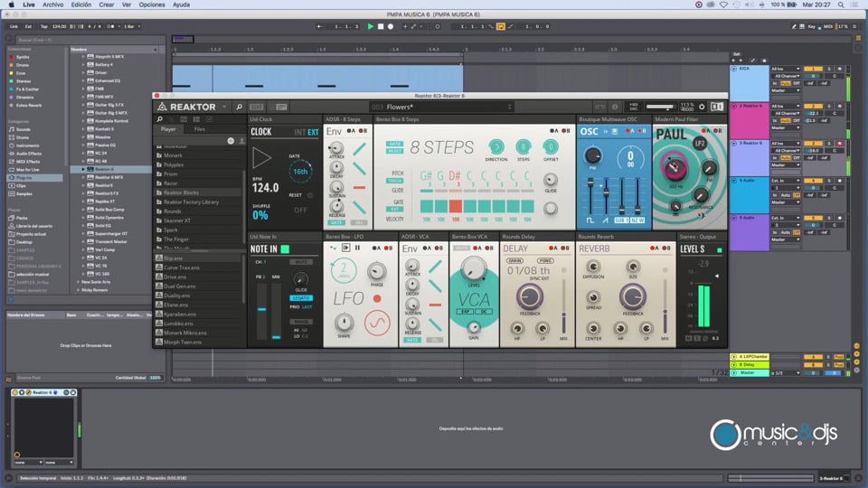Screen dimensions: 868x488
Task: Toggle Grain mode in Delay
Action: point(514,260)
